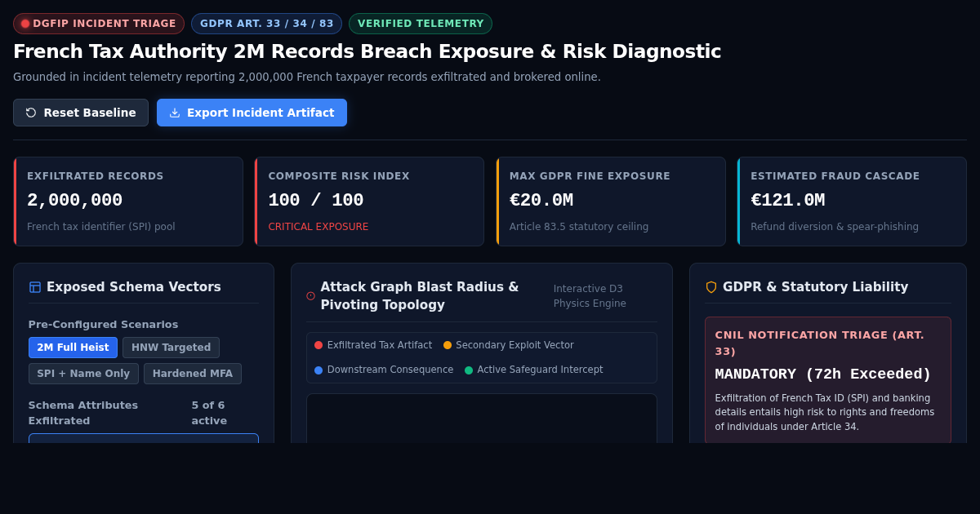This screenshot has height=514, width=980.
Task: Click the Article 83.5 statutory ceiling text
Action: 579,227
